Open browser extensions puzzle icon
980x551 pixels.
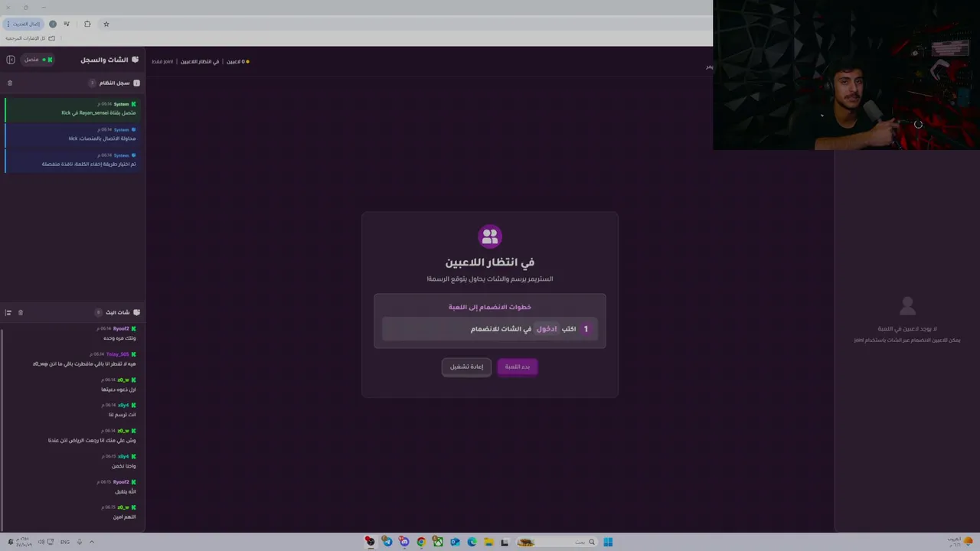click(x=87, y=24)
